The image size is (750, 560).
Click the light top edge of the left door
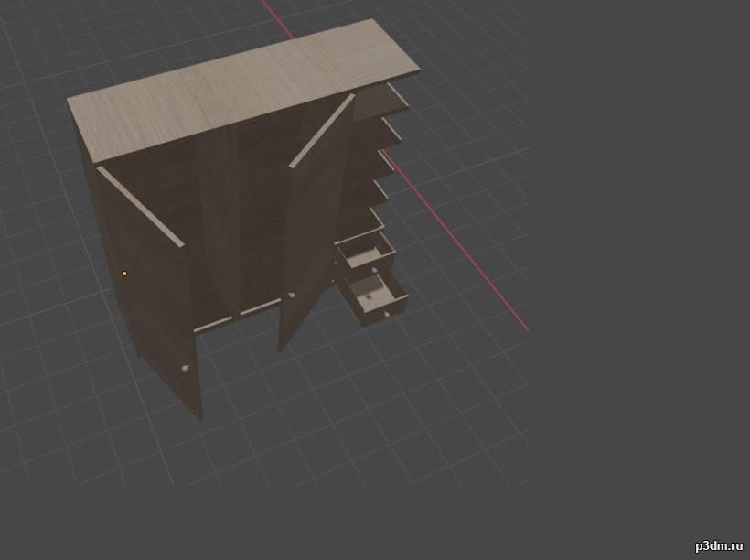pyautogui.click(x=140, y=207)
